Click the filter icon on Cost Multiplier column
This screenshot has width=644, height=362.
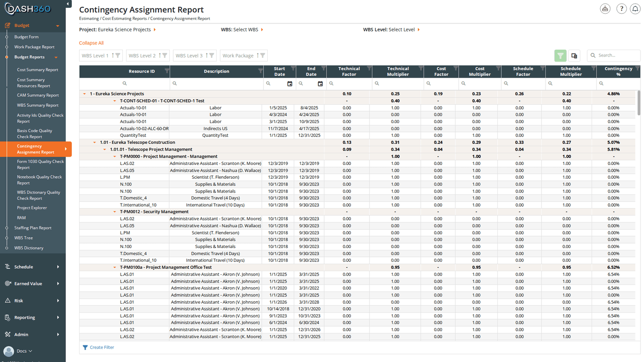tap(498, 68)
